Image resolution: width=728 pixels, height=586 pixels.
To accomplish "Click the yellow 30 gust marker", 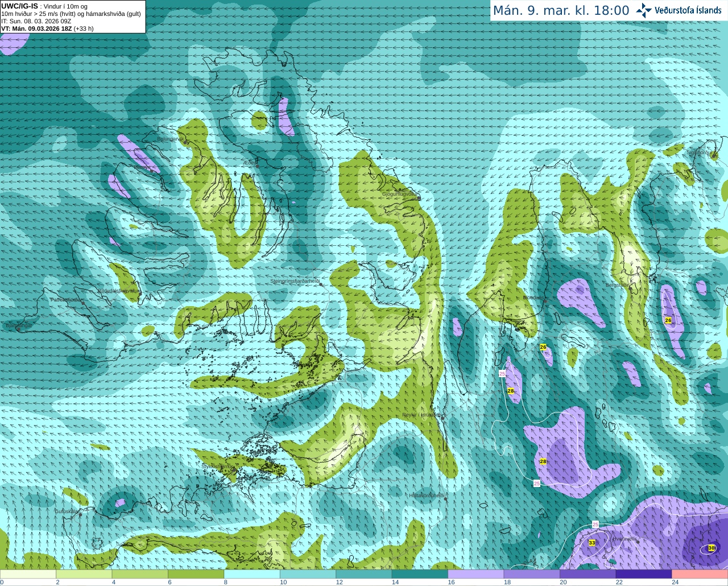I will [x=712, y=548].
